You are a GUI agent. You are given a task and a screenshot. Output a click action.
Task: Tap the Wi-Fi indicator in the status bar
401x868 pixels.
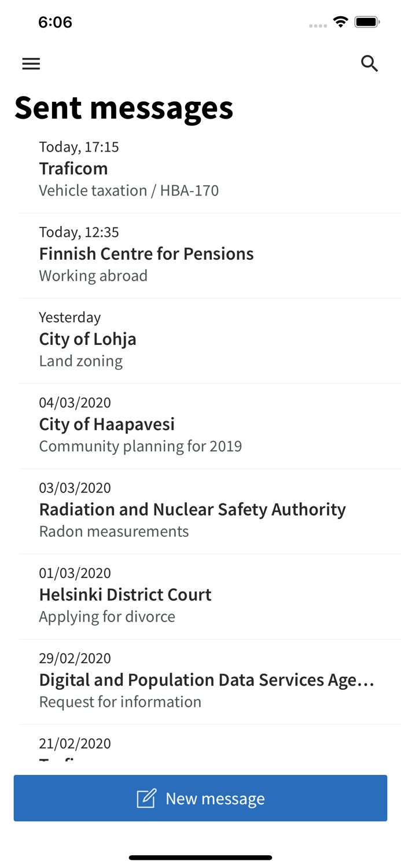click(x=340, y=21)
